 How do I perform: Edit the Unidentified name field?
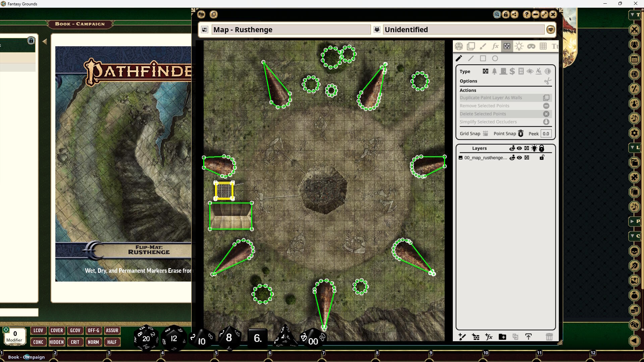click(464, 29)
